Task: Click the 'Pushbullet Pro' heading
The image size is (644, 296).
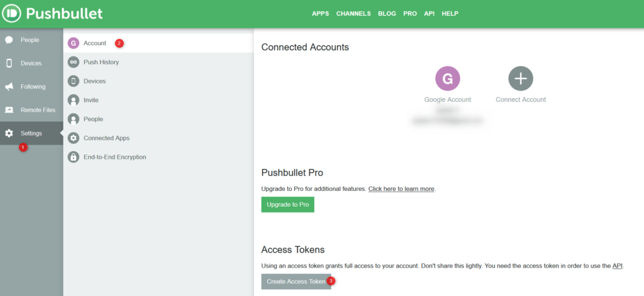Action: [292, 172]
